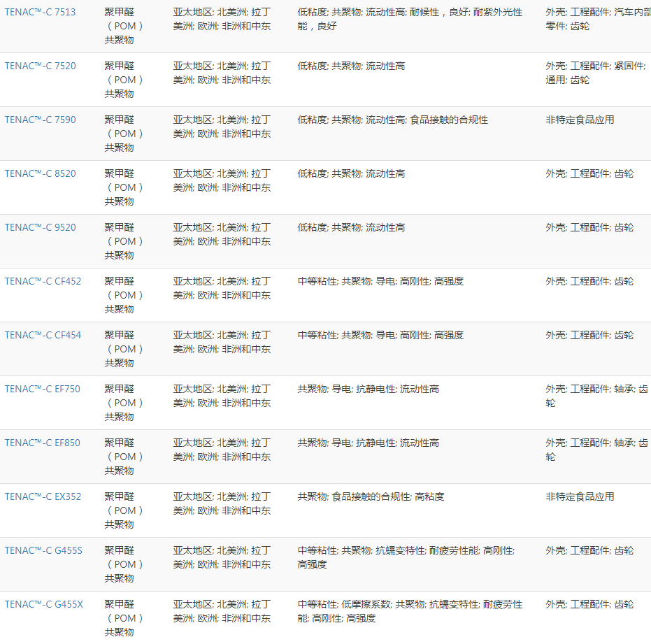Select the TENAC™-C 8520 link
The image size is (651, 644).
coord(40,174)
